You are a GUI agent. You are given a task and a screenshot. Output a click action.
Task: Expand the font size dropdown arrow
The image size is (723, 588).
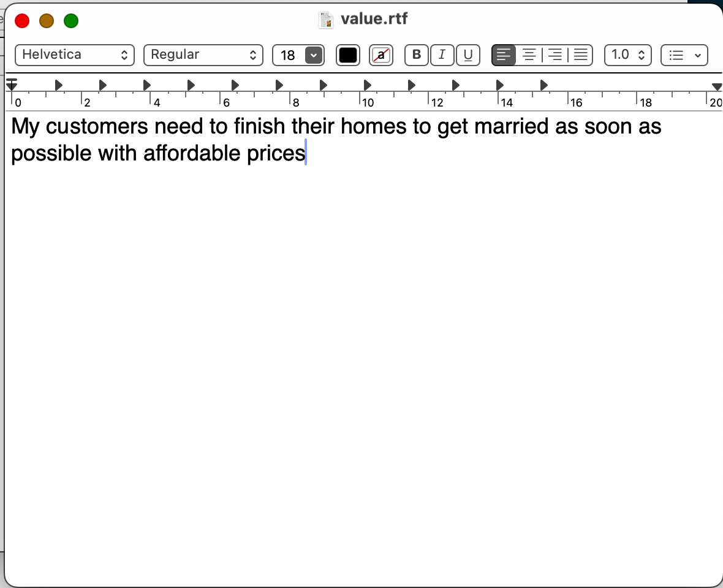click(x=314, y=55)
